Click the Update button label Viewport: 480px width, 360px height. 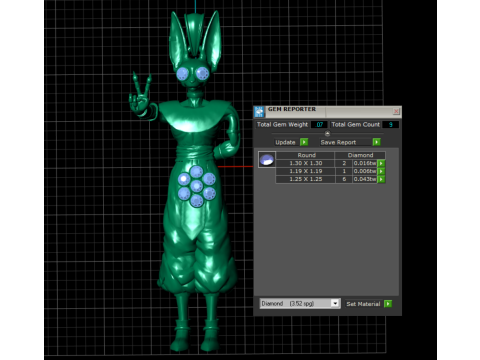click(285, 142)
